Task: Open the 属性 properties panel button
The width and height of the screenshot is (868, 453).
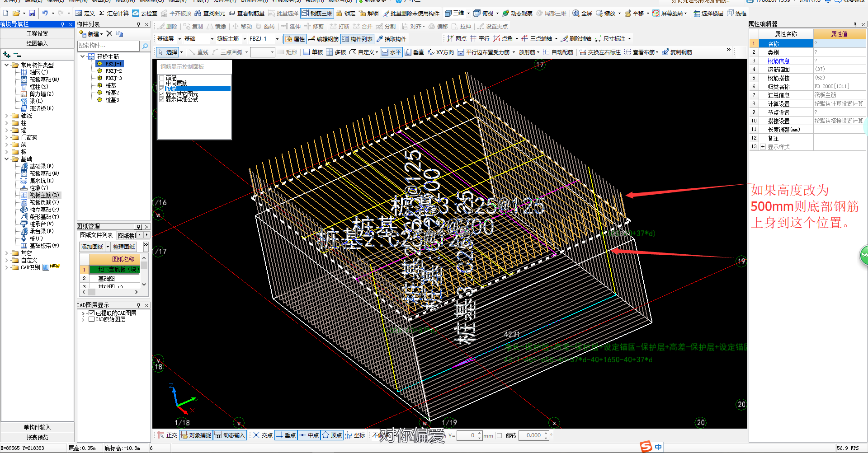Action: pos(295,39)
